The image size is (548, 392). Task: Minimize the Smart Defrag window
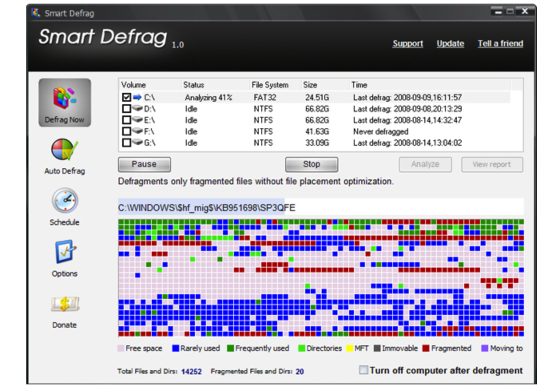[x=498, y=12]
